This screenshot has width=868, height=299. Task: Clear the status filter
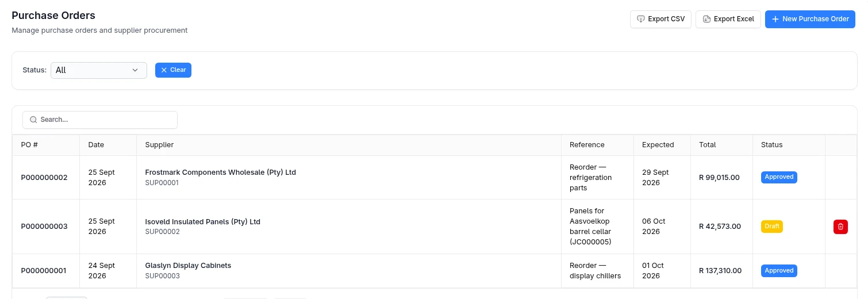(x=173, y=70)
